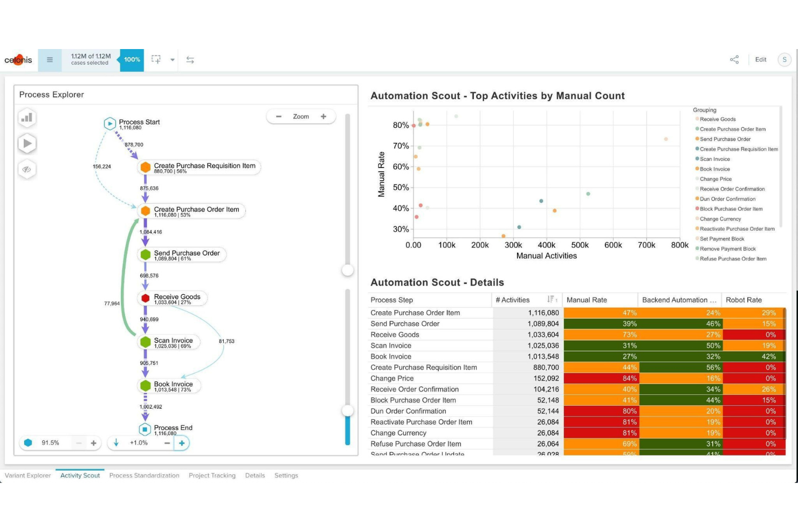This screenshot has width=798, height=532.
Task: Open the Details tab
Action: 255,475
